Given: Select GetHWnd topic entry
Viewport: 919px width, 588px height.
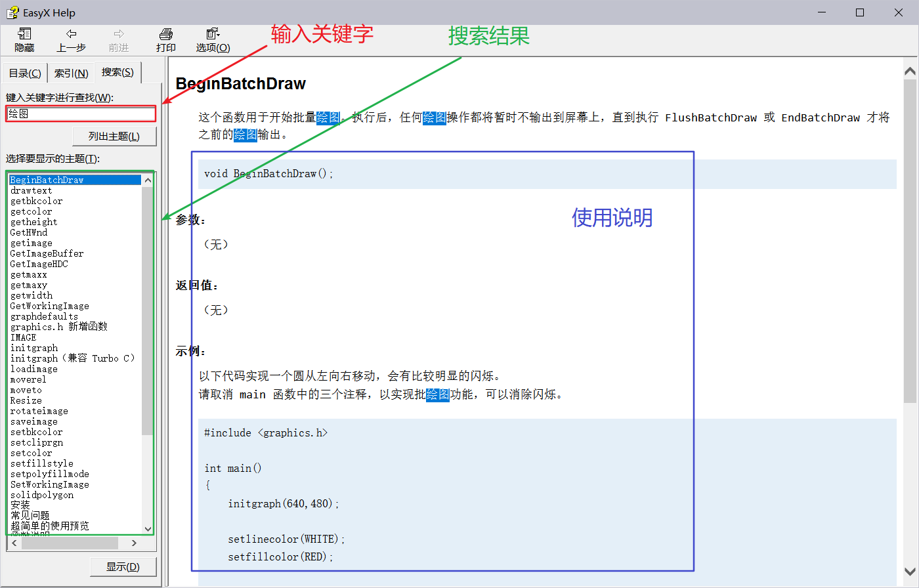Looking at the screenshot, I should pyautogui.click(x=28, y=232).
